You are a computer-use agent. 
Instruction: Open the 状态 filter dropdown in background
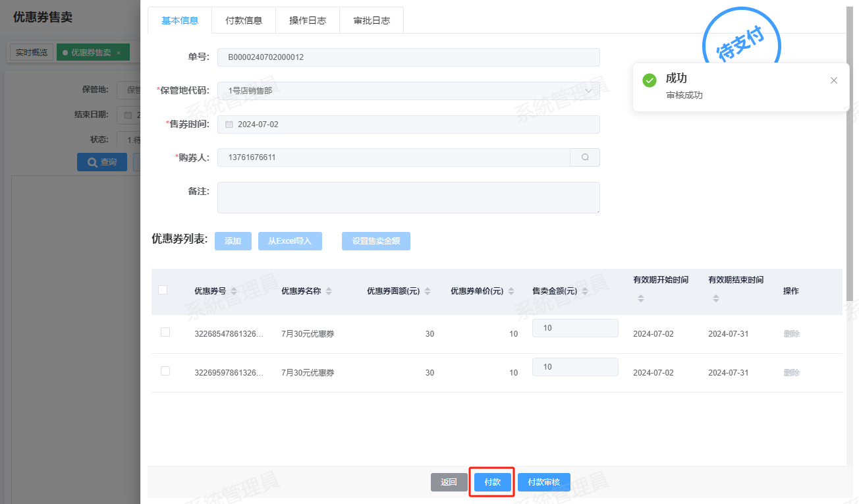pyautogui.click(x=128, y=140)
